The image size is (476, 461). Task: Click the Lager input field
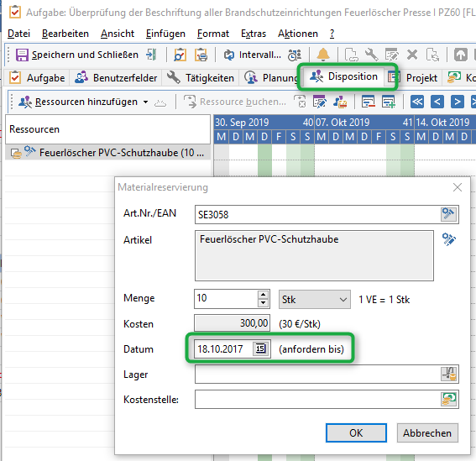click(x=317, y=375)
